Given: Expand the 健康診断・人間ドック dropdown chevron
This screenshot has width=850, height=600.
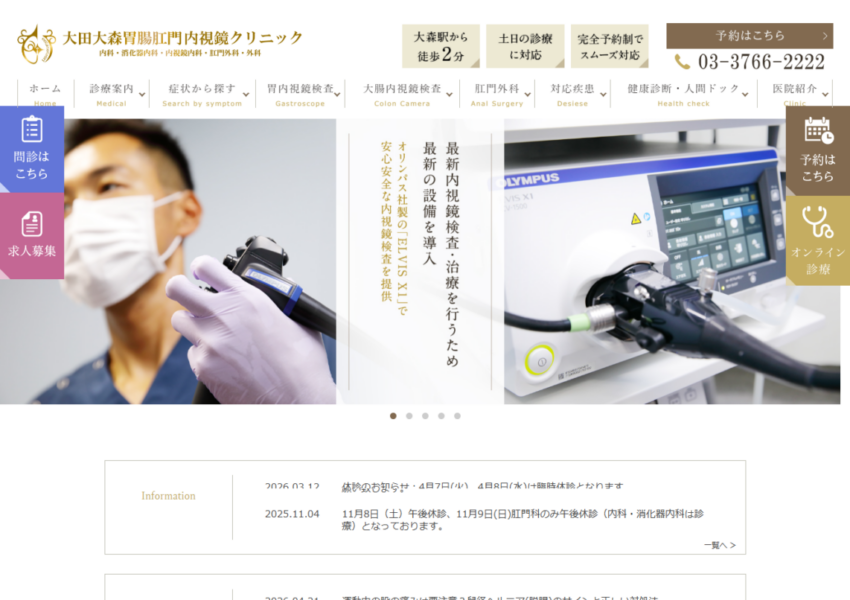Looking at the screenshot, I should [745, 95].
